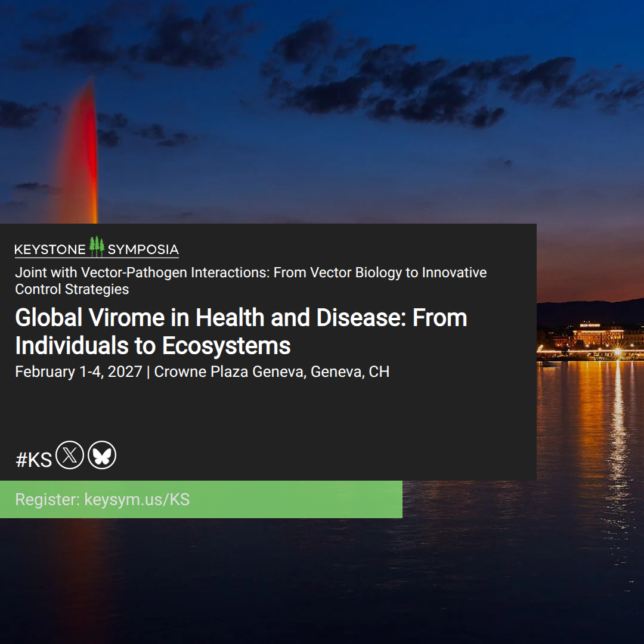The image size is (644, 644).
Task: Click the Crowne Plaza Geneva venue text
Action: (271, 371)
